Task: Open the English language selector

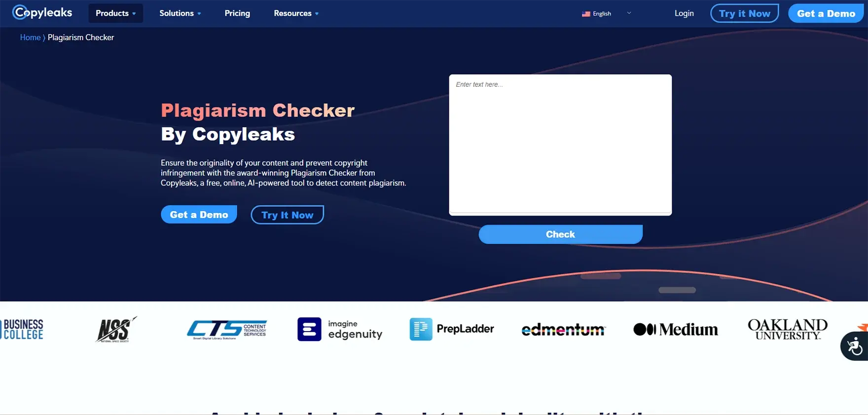Action: 607,14
